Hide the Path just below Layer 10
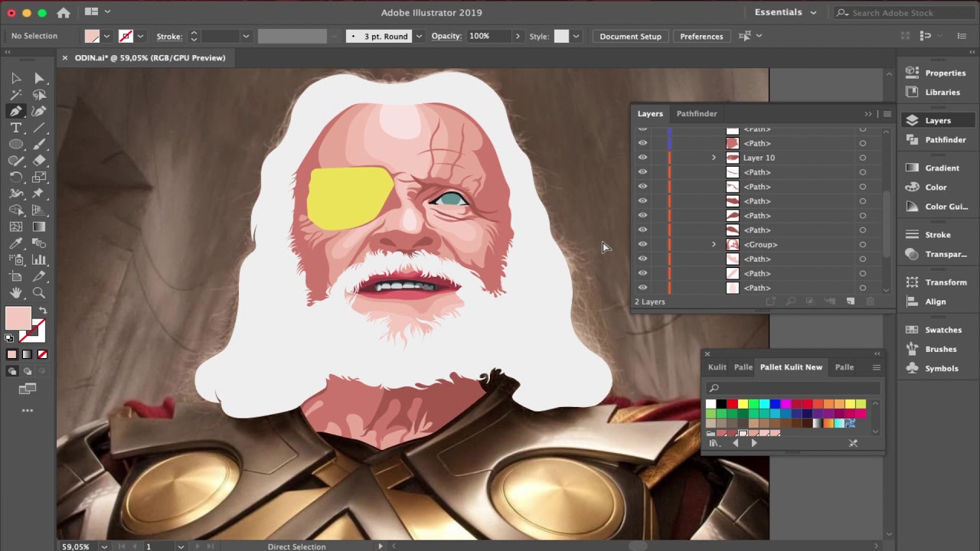Viewport: 980px width, 551px height. 642,172
